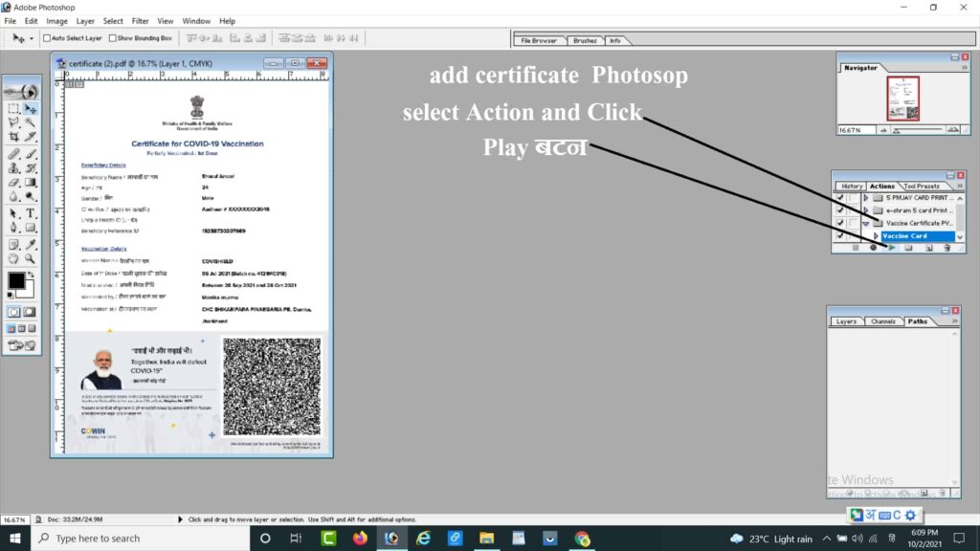Expand the Vaccine Card action steps
Image resolution: width=980 pixels, height=551 pixels.
coord(876,236)
